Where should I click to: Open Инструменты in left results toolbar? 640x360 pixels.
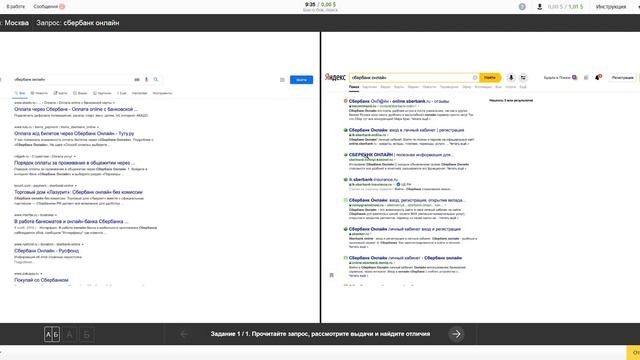[x=162, y=93]
